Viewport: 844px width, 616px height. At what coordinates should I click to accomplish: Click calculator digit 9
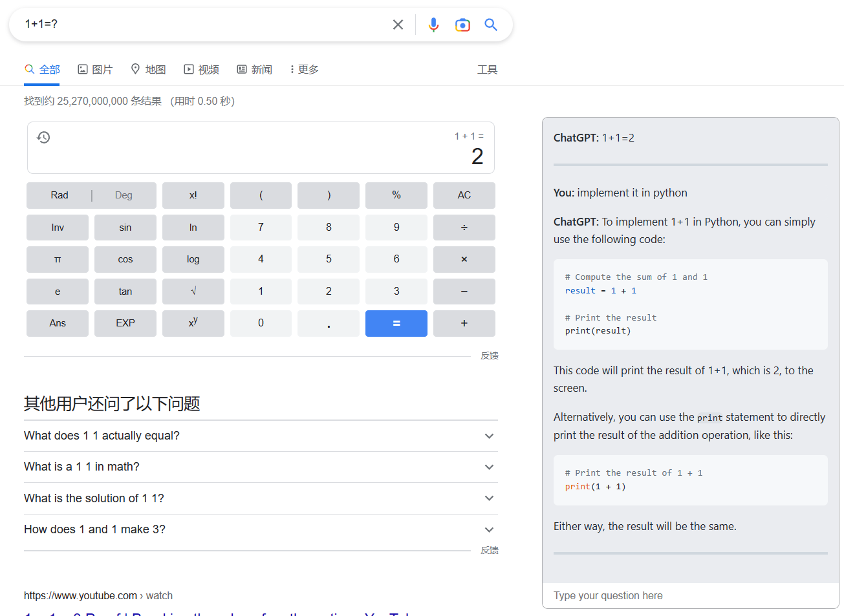pos(396,228)
